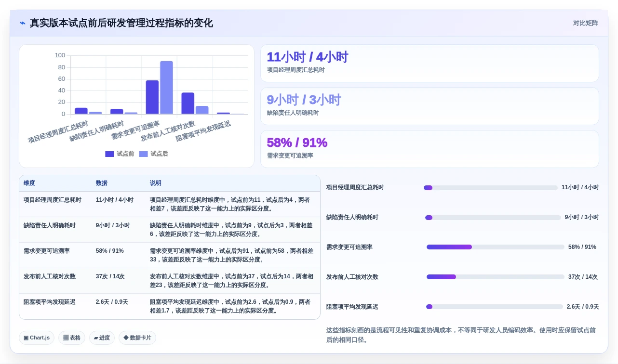Select the 表格 chip

[x=72, y=338]
